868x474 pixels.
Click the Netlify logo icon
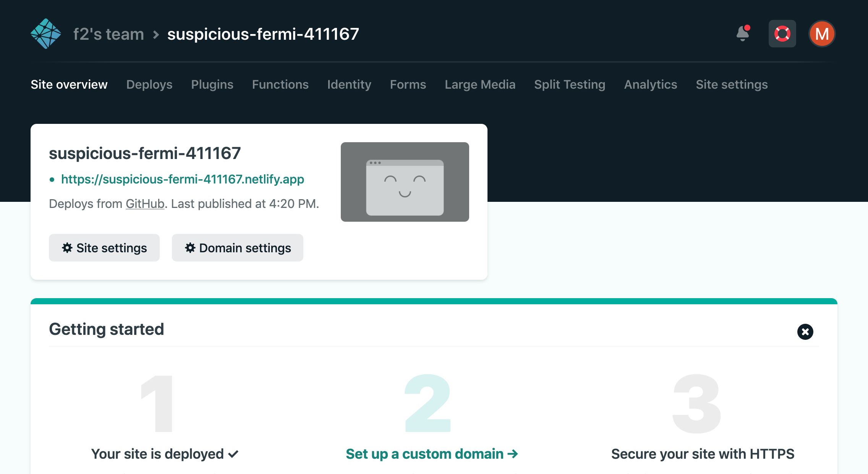(46, 33)
